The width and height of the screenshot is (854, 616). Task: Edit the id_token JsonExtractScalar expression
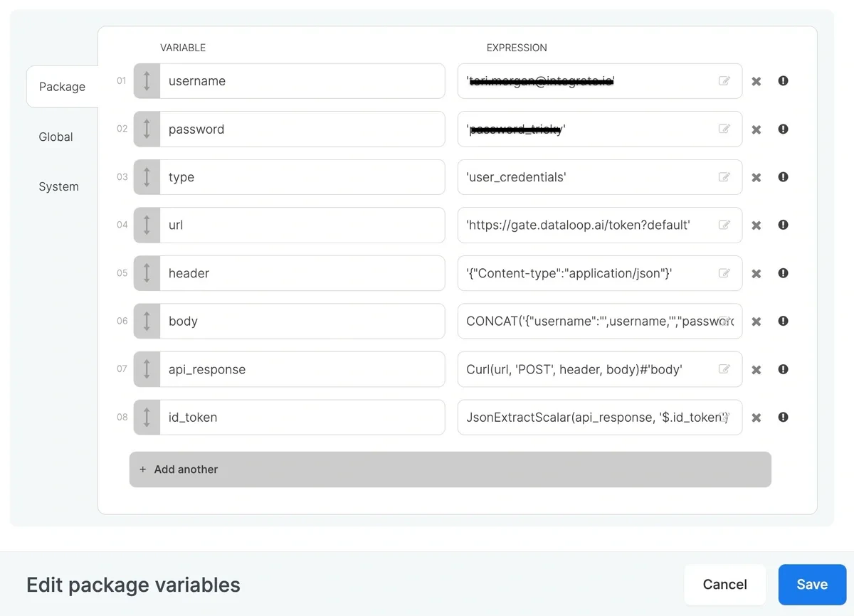coord(724,417)
